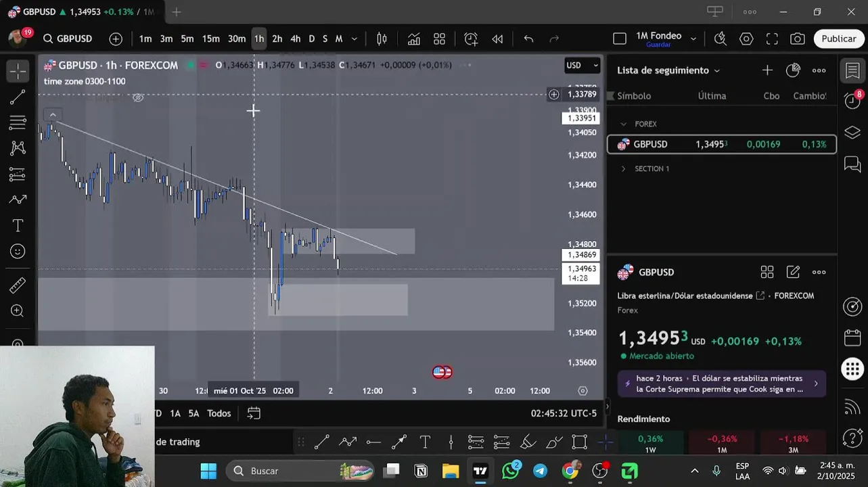Switch to 1m timeframe

[145, 39]
